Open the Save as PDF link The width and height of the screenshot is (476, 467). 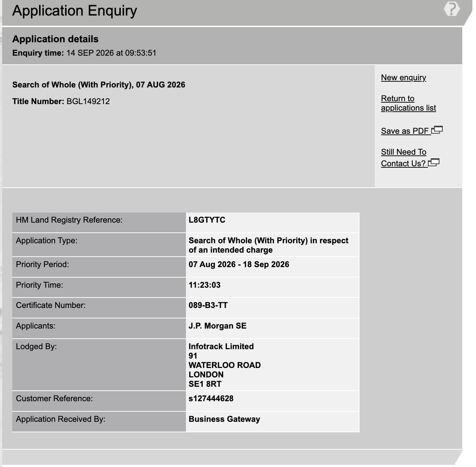(x=405, y=131)
